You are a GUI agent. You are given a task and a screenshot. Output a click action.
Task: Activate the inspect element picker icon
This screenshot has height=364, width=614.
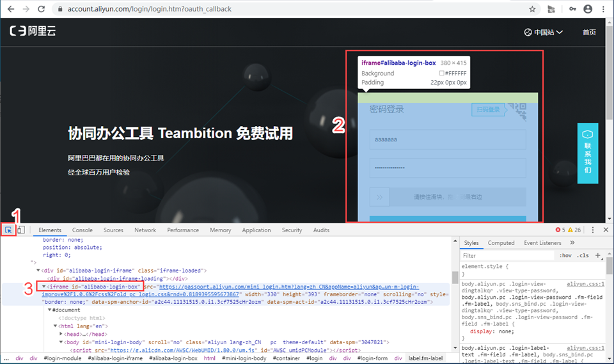tap(8, 230)
